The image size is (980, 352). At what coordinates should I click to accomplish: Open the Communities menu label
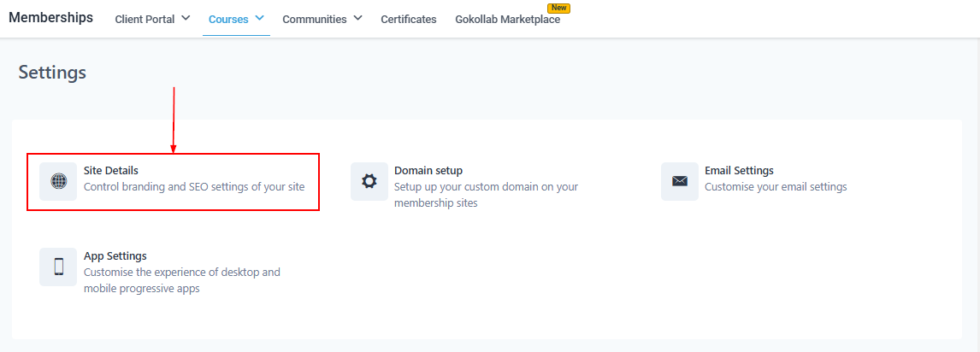click(314, 19)
